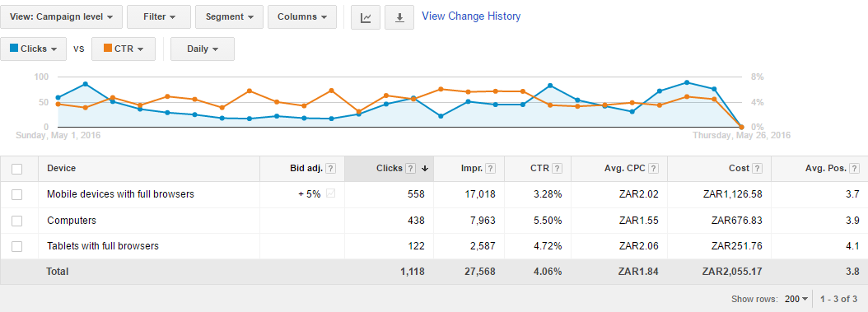The width and height of the screenshot is (868, 312).
Task: Open the Impr. column help icon
Action: coord(491,169)
